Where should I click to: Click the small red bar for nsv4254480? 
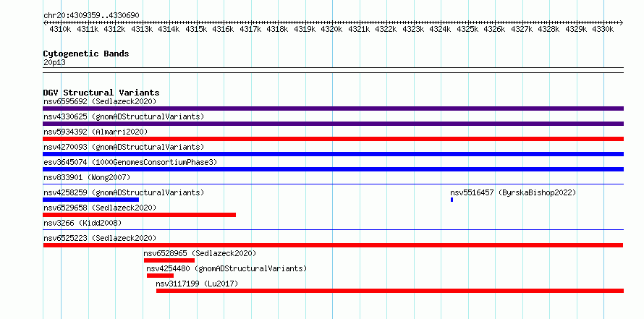(x=160, y=276)
